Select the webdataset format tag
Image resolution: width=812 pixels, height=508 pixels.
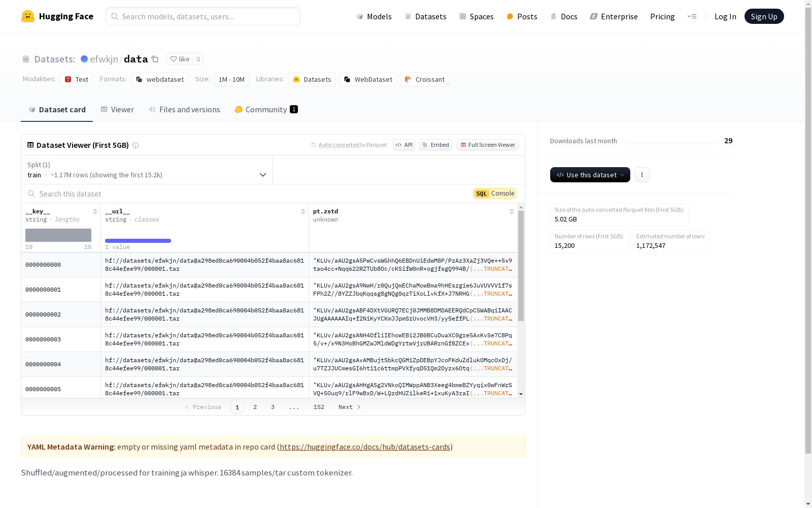[159, 79]
